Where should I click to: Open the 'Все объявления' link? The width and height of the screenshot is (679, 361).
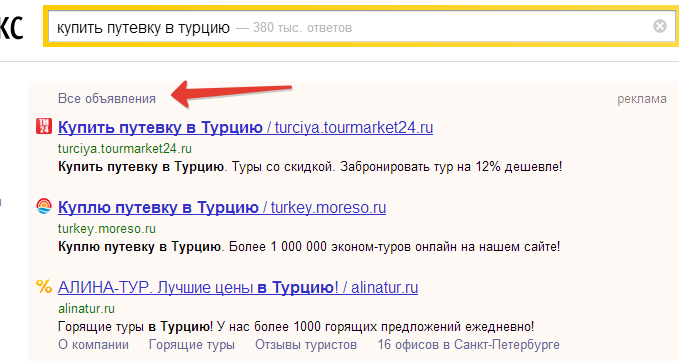pyautogui.click(x=107, y=99)
